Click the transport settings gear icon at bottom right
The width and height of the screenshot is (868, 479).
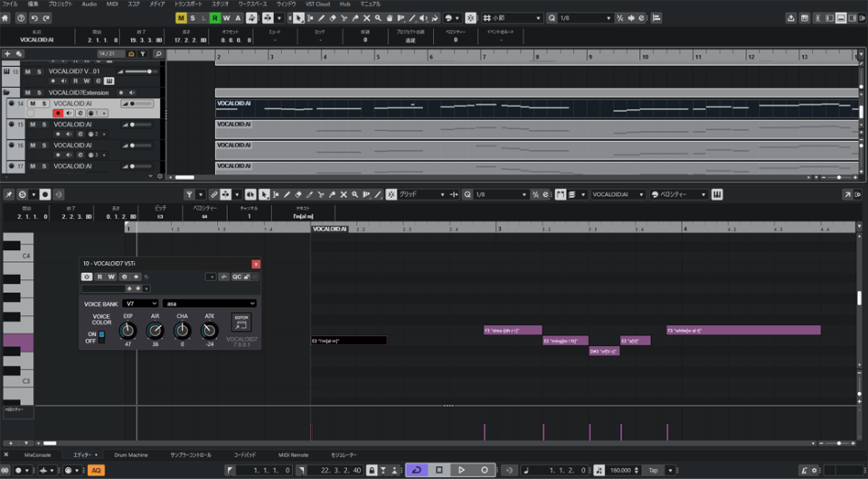(x=815, y=471)
